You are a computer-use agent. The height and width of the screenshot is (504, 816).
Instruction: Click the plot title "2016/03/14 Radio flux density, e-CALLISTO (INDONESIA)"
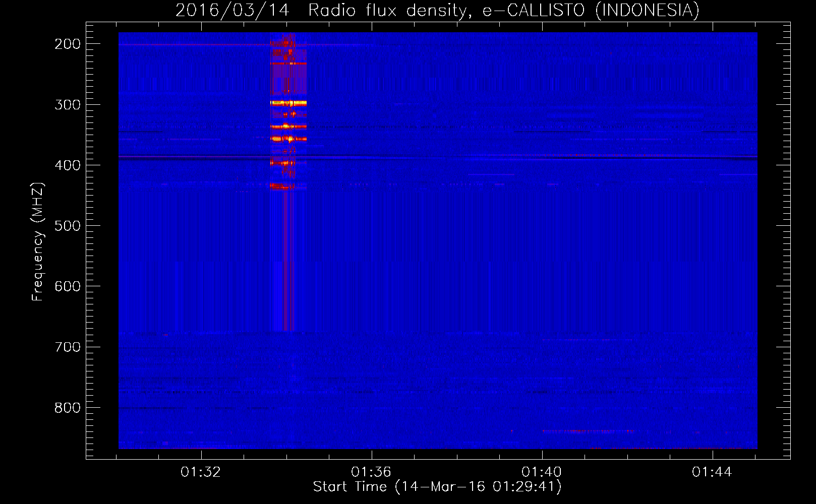(437, 11)
